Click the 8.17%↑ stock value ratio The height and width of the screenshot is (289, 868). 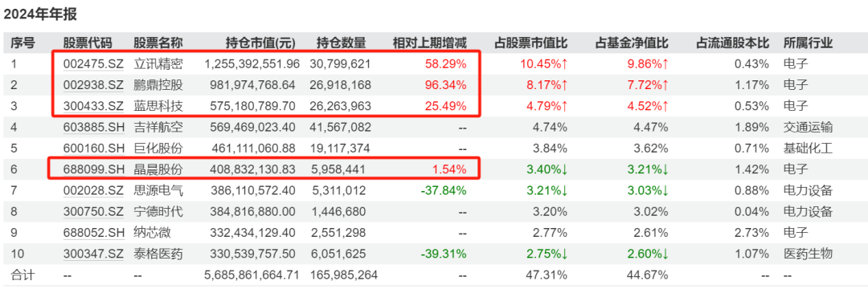coord(547,85)
